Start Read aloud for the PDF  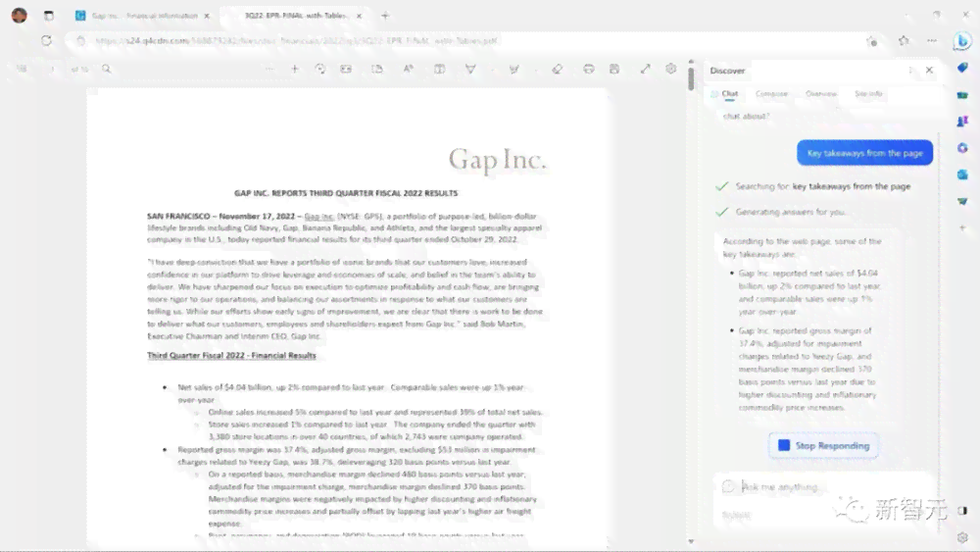pyautogui.click(x=408, y=69)
